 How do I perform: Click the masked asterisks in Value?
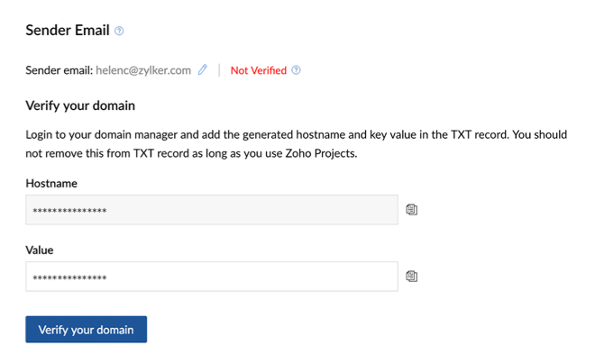point(69,278)
